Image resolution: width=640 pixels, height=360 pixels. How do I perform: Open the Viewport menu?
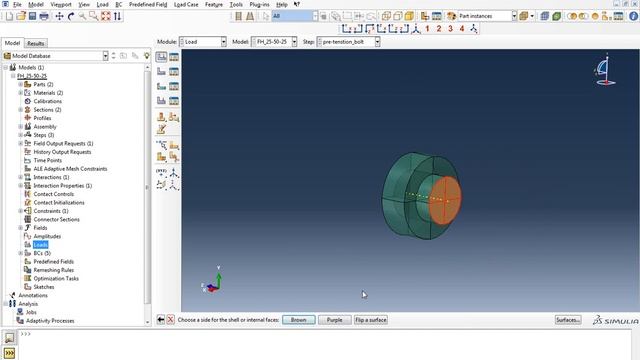tap(61, 4)
